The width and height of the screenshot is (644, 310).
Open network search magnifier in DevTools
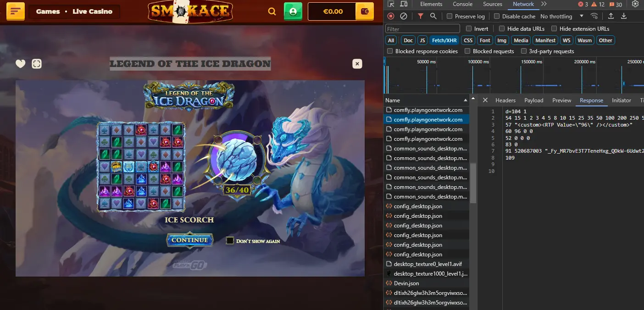(433, 16)
